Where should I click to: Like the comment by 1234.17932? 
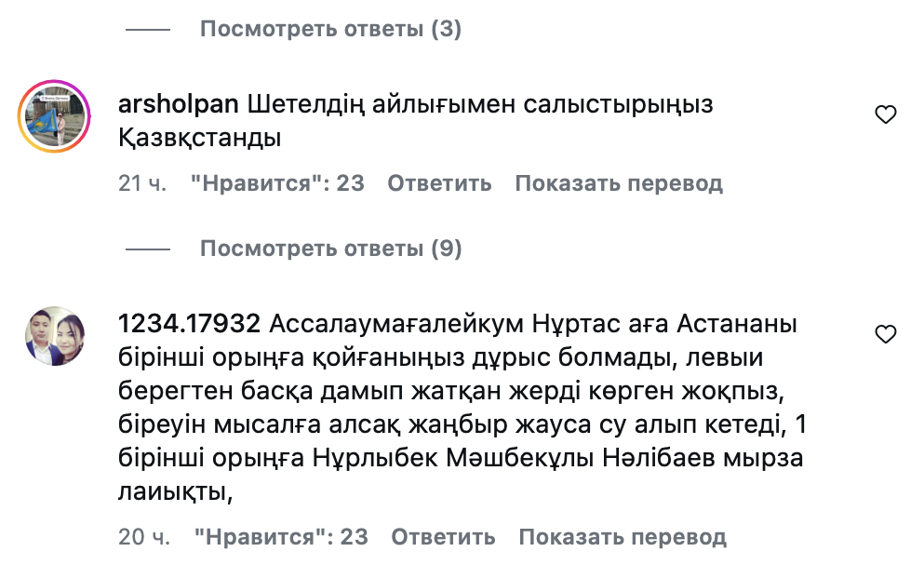[x=886, y=334]
